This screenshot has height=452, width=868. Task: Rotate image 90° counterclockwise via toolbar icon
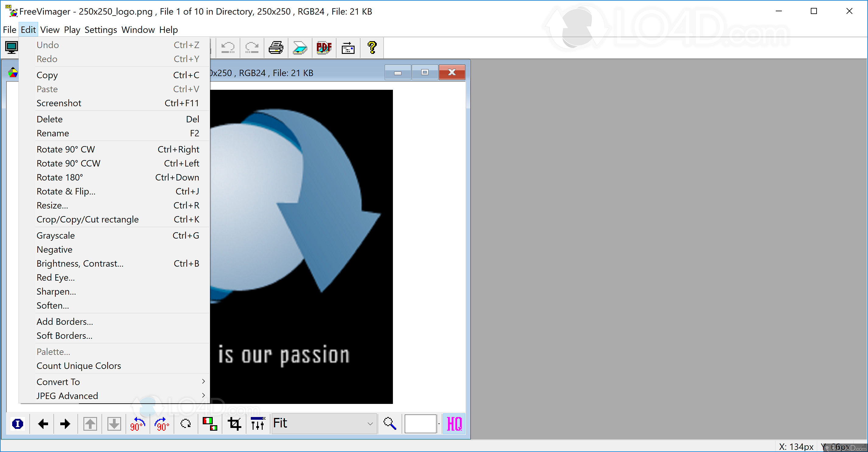pos(138,424)
